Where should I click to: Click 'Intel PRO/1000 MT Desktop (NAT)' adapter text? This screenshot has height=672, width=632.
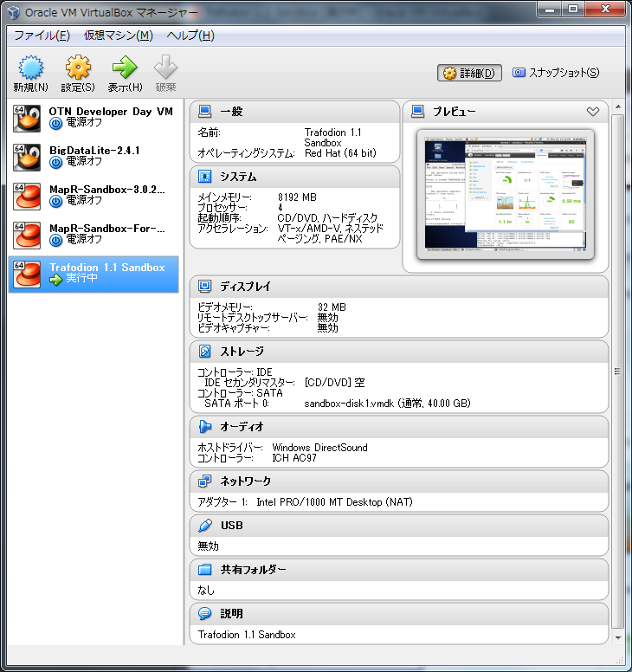point(335,502)
